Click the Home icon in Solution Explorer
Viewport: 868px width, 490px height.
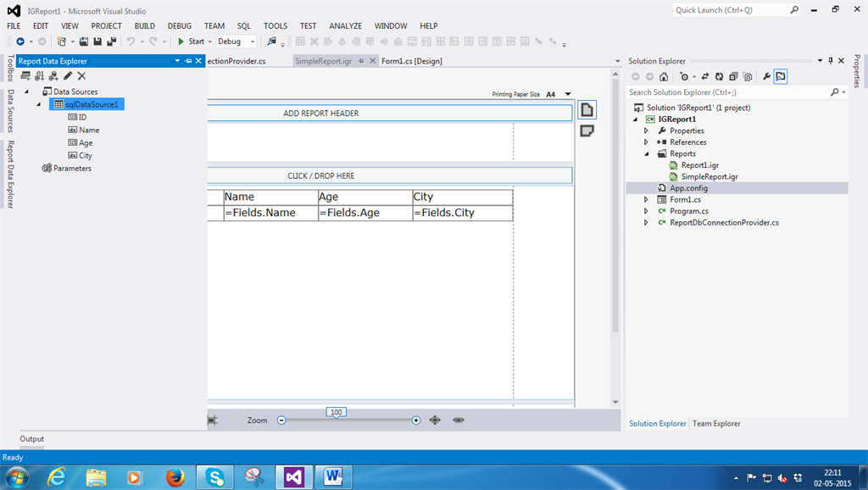tap(664, 76)
